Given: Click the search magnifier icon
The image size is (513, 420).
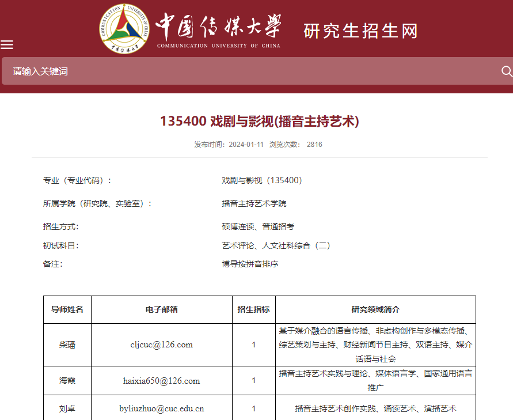Looking at the screenshot, I should [507, 71].
